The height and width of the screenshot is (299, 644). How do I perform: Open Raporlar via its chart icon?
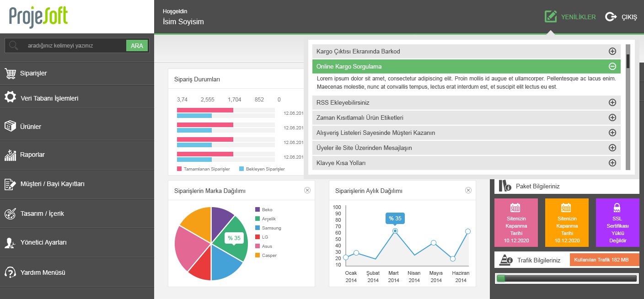[10, 155]
